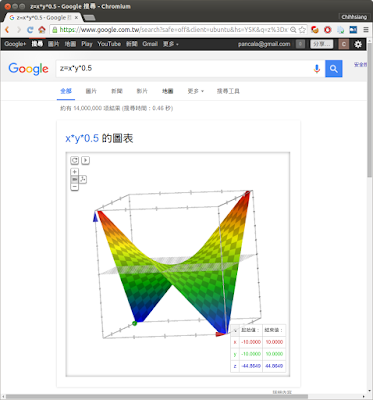
Task: Open 更多 menu in the black Google bar
Action: [170, 44]
